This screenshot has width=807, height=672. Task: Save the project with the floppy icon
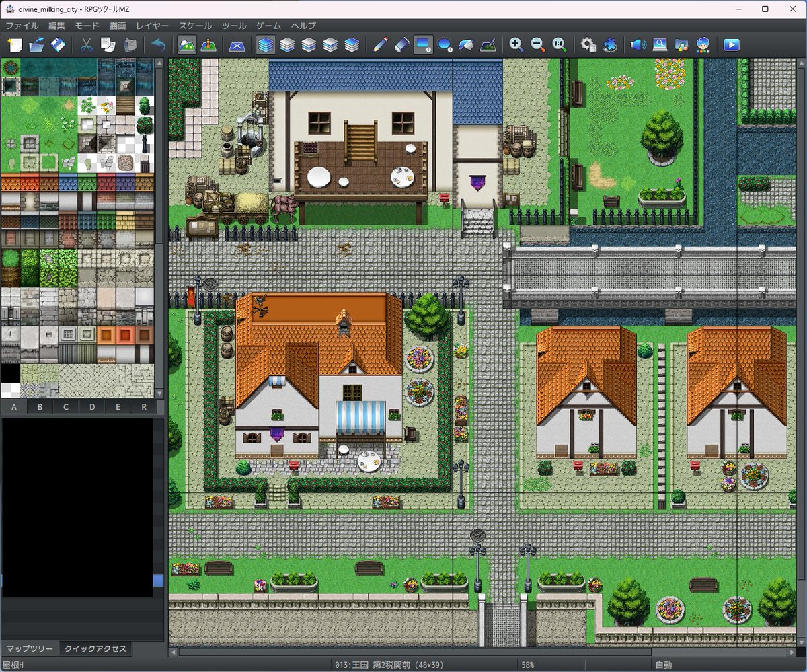59,45
